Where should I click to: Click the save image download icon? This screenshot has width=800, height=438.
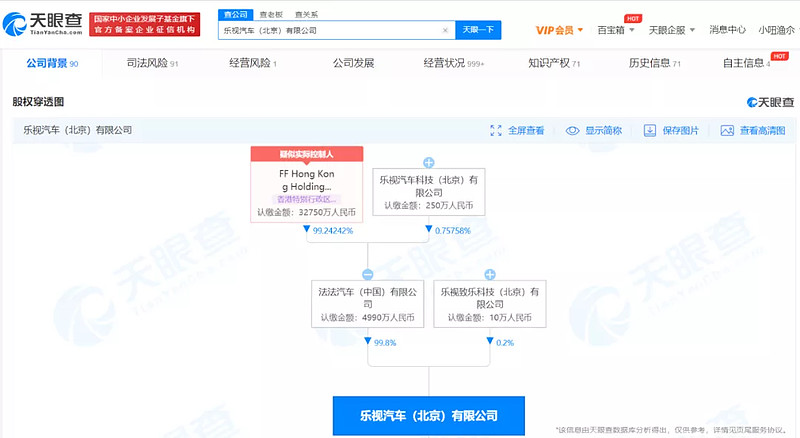[649, 131]
